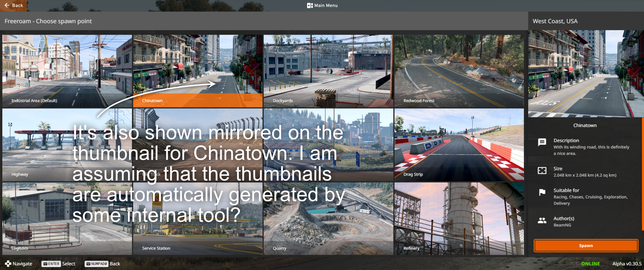Click the Alpha v0.30.5 version label
Screen dimensions: 644x270
[627, 264]
